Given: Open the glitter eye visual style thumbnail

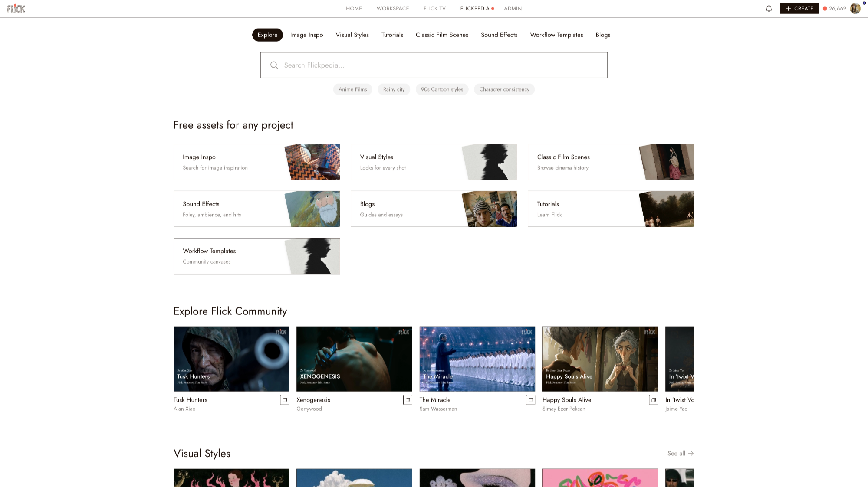Looking at the screenshot, I should (477, 478).
